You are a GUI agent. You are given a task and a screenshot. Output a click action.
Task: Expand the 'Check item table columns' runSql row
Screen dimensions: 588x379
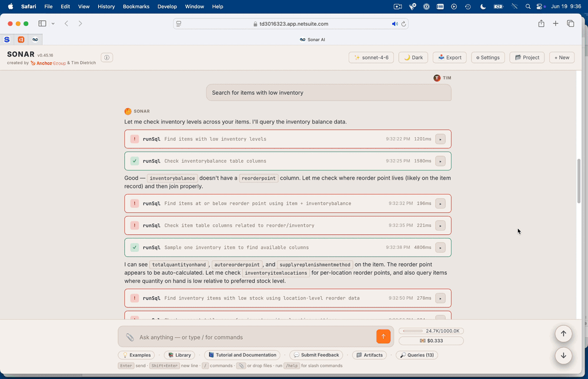(440, 225)
